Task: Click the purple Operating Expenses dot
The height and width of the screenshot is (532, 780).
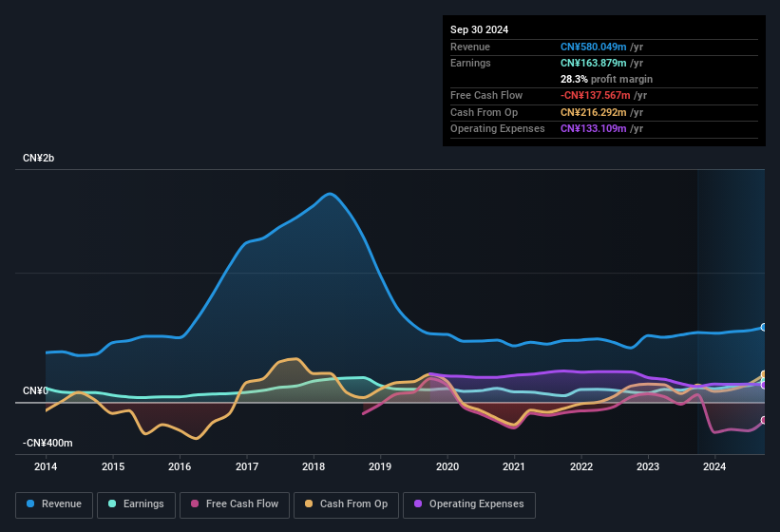Action: pyautogui.click(x=418, y=504)
